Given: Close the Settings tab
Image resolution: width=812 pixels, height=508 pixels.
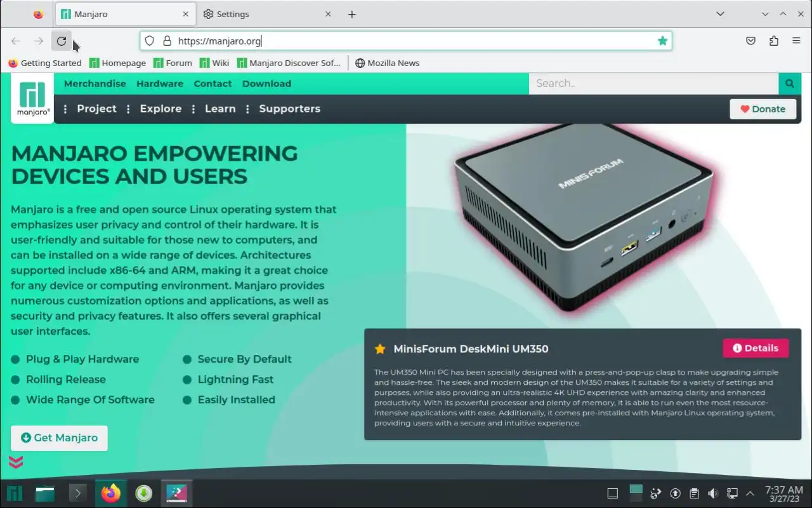Looking at the screenshot, I should (x=328, y=14).
